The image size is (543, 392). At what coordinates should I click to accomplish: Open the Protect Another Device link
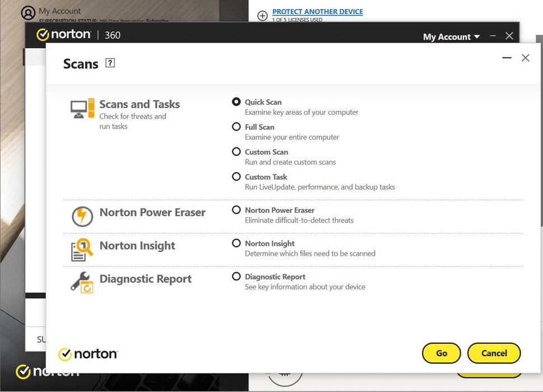[x=317, y=11]
